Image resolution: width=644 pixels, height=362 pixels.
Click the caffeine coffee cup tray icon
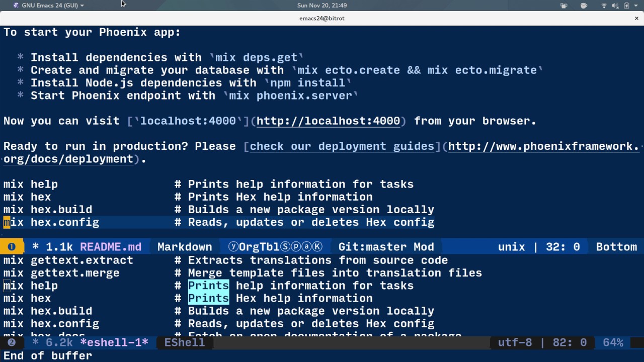(x=584, y=6)
